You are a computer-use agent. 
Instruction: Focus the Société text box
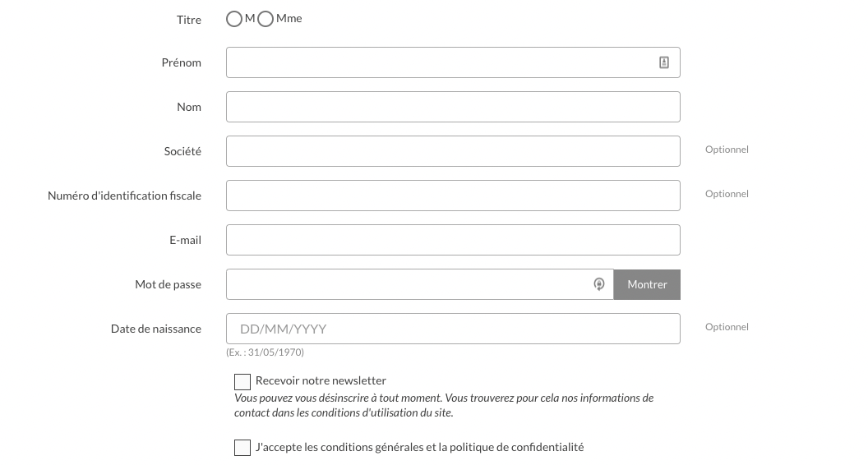tap(453, 151)
